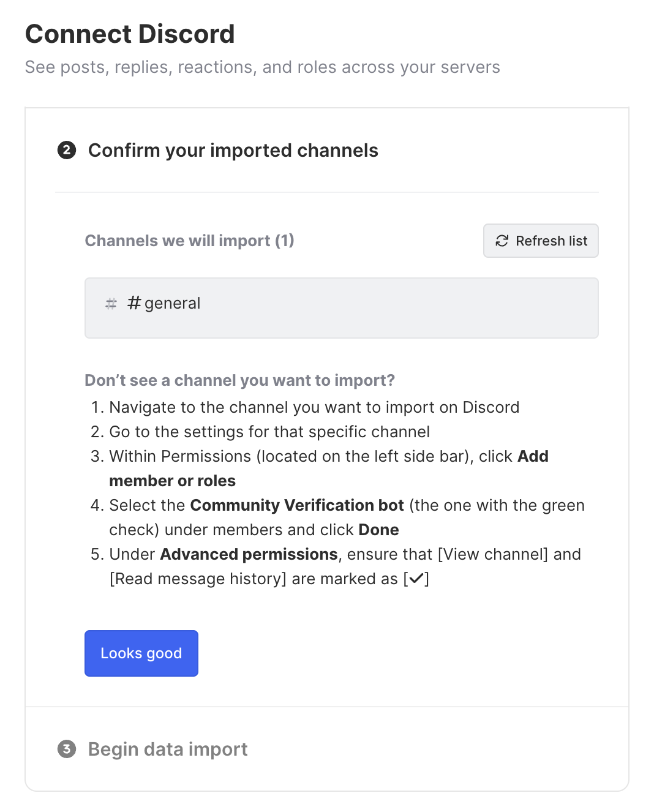Click the step 2 number badge

(67, 150)
